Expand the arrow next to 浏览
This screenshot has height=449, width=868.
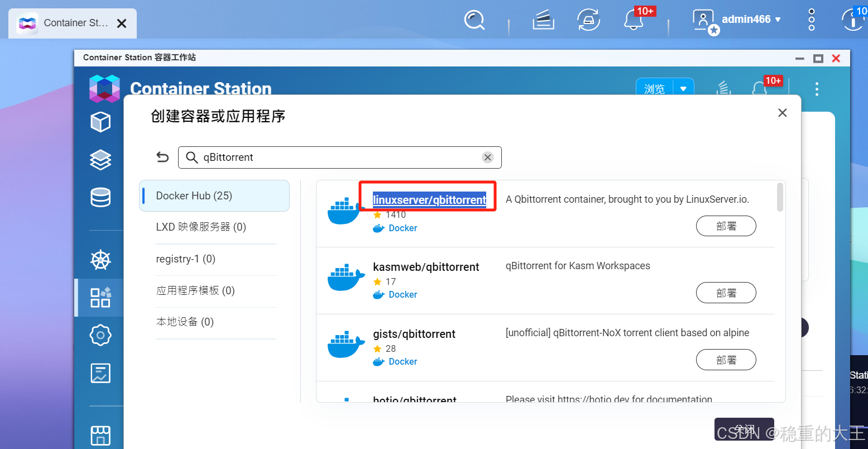(x=684, y=89)
